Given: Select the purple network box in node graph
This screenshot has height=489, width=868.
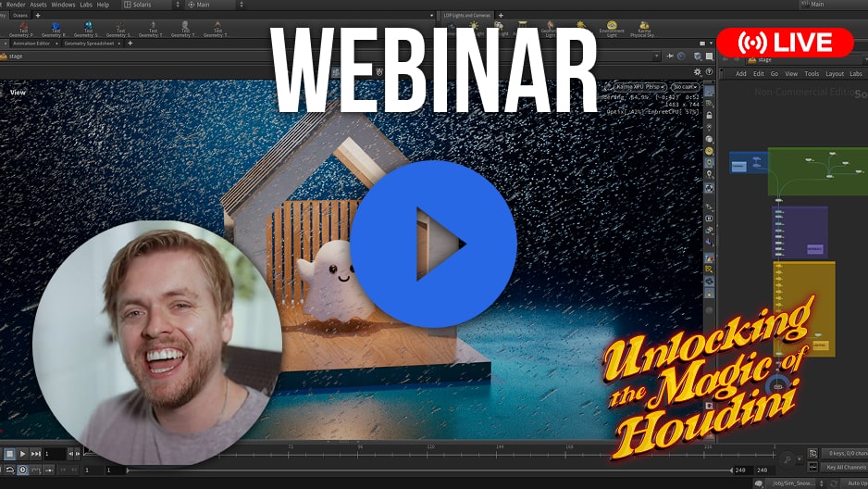Looking at the screenshot, I should pos(800,232).
